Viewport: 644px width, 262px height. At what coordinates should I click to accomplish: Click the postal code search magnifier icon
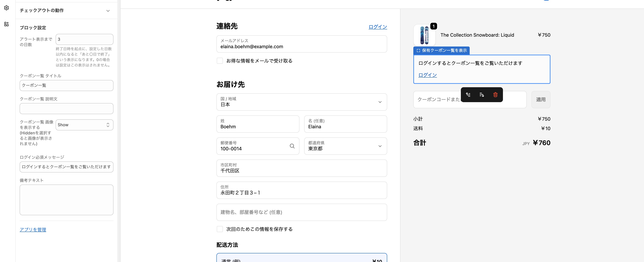[x=292, y=146]
